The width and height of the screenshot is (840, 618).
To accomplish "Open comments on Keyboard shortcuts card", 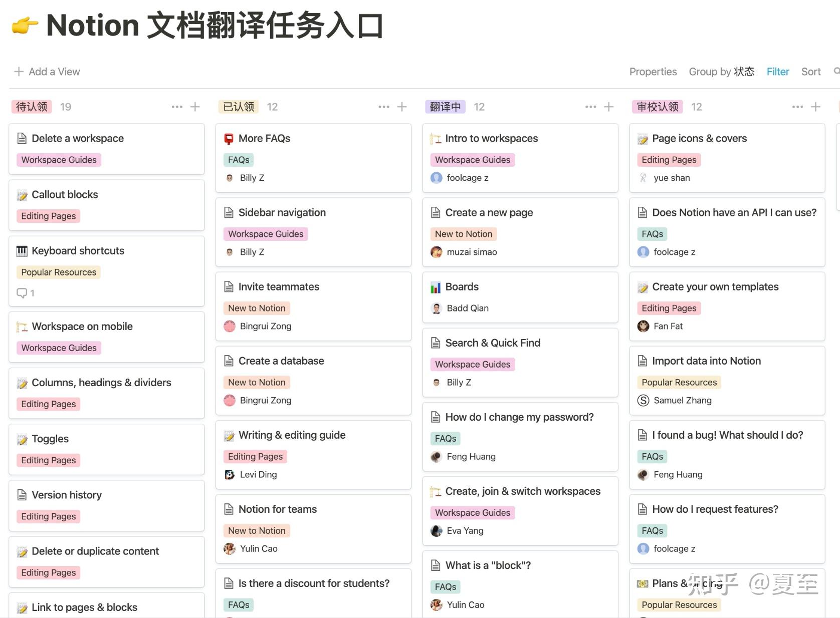I will (21, 293).
